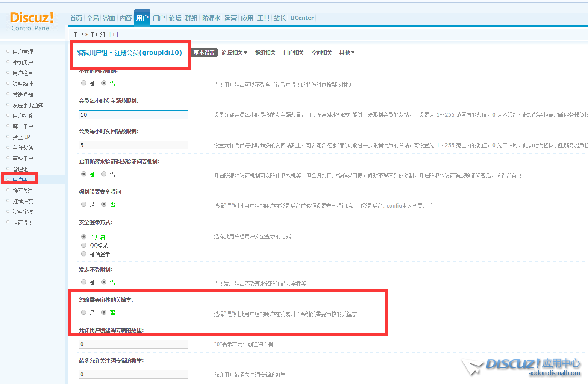Click the 会员每小时发回帖数限制 input field
The height and width of the screenshot is (384, 588).
[133, 145]
